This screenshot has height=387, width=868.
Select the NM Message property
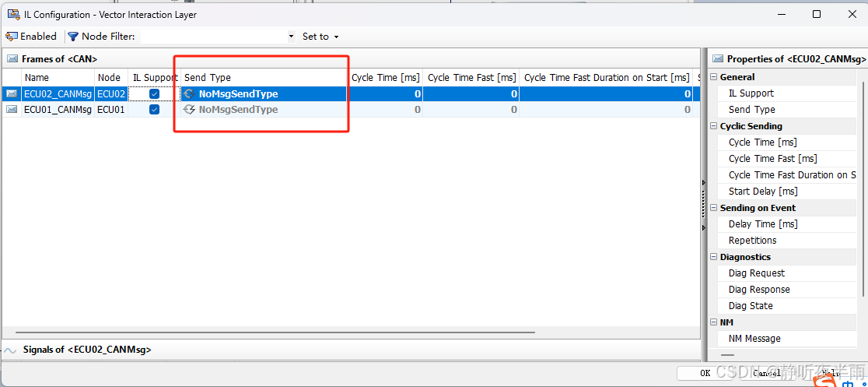click(x=787, y=338)
